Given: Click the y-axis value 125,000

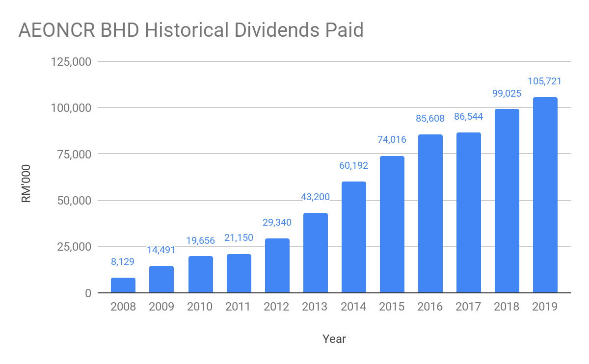Looking at the screenshot, I should [72, 62].
